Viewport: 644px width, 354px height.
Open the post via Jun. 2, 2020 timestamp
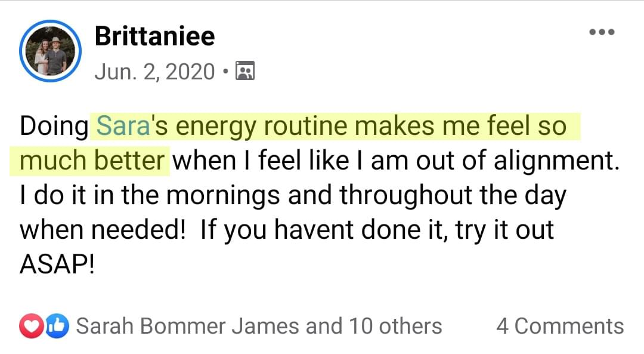(x=154, y=72)
